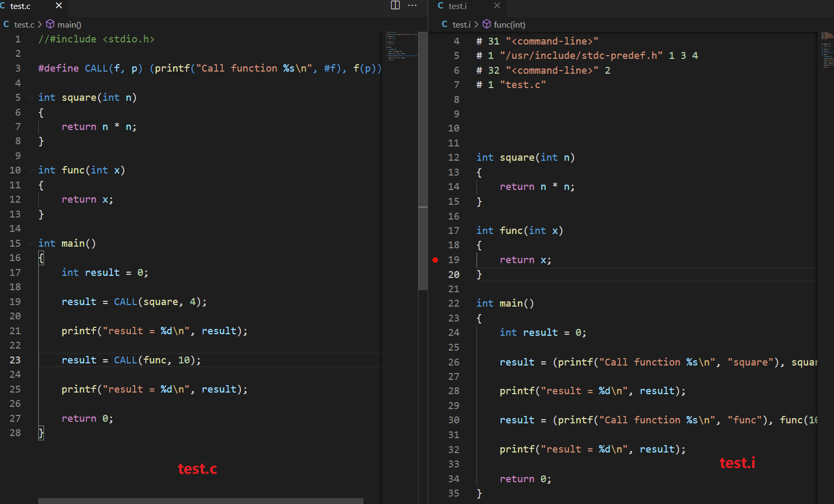
Task: Close the test.i tab
Action: [x=497, y=6]
